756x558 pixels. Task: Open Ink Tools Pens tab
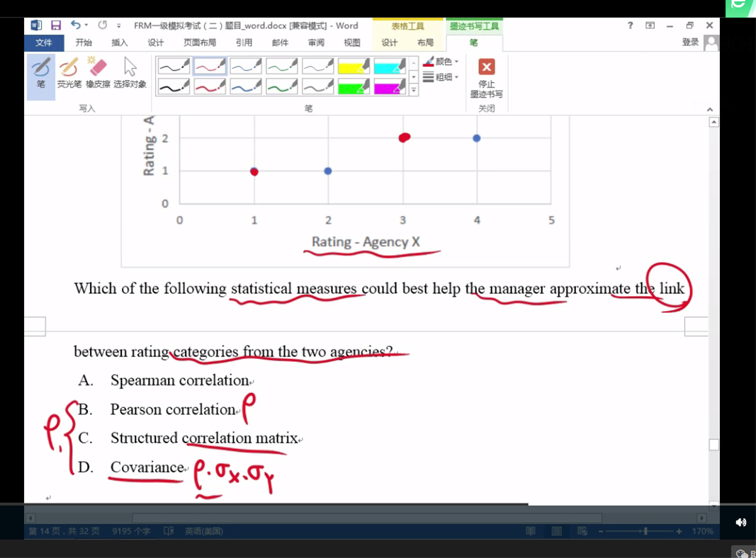tap(474, 42)
